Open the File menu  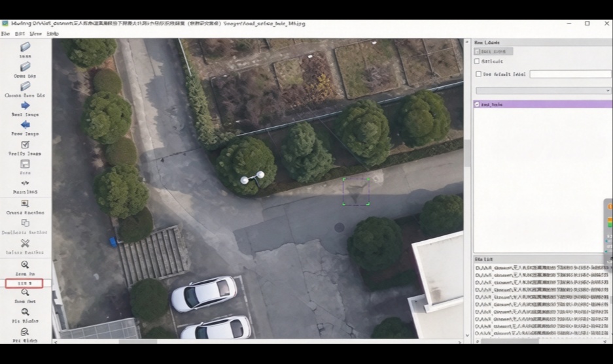5,34
